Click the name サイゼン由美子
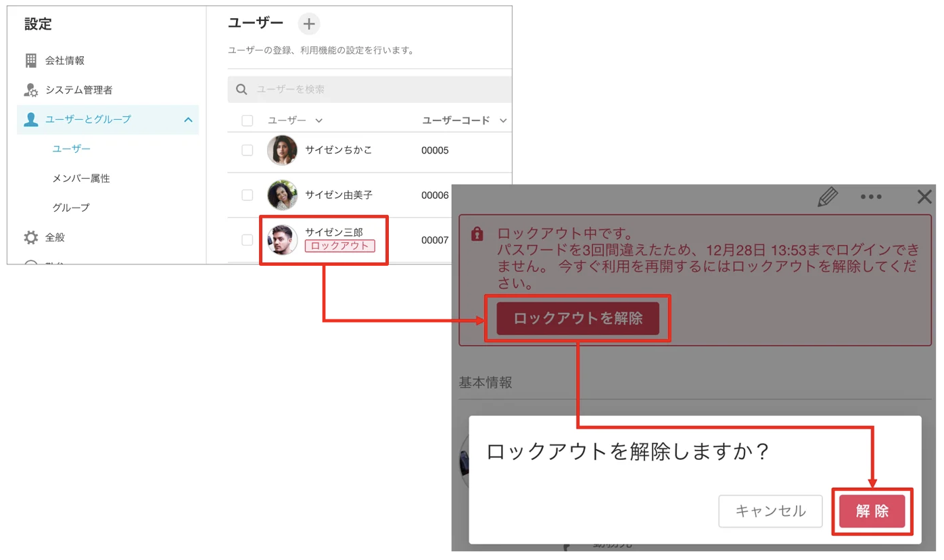 tap(339, 195)
